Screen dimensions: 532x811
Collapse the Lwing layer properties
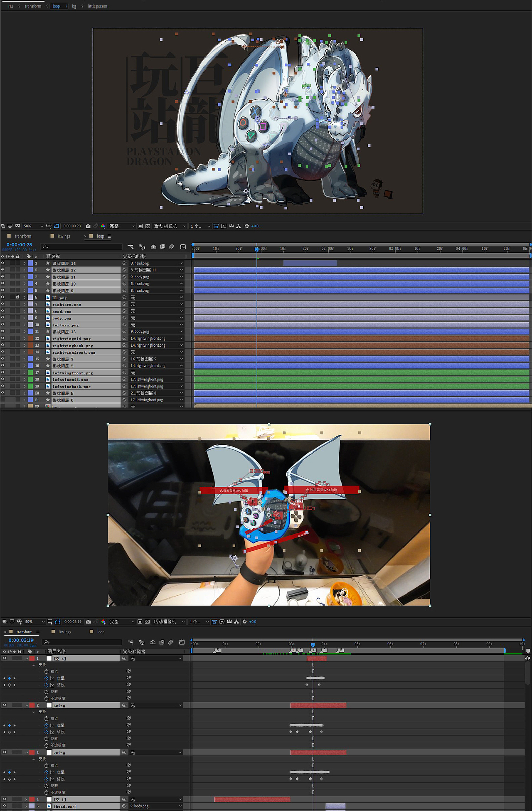27,705
